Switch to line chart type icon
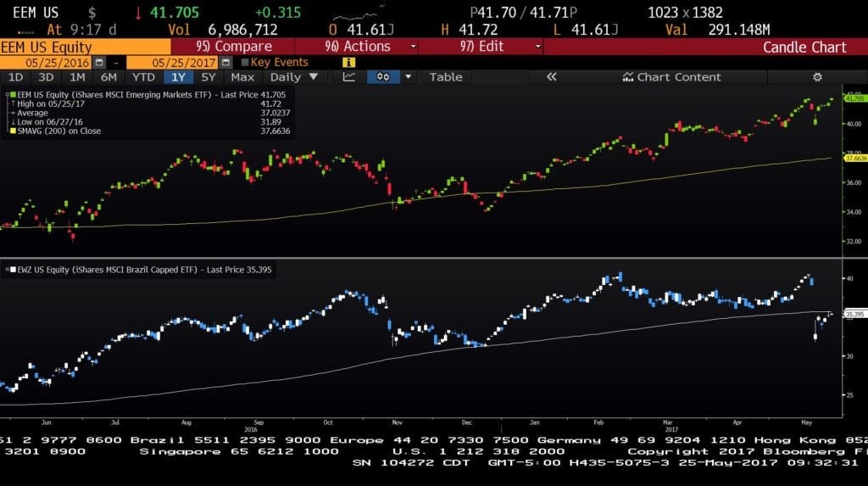This screenshot has width=868, height=486. pyautogui.click(x=348, y=77)
